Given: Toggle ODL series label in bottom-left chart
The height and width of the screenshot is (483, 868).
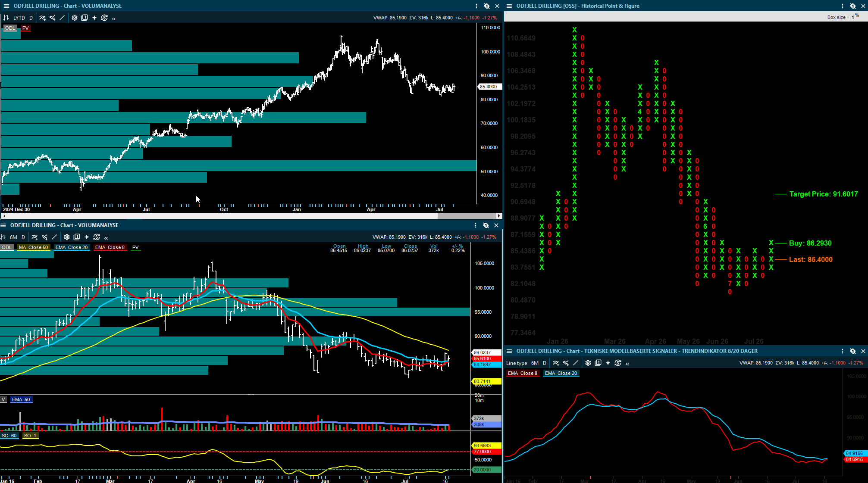Looking at the screenshot, I should click(6, 247).
